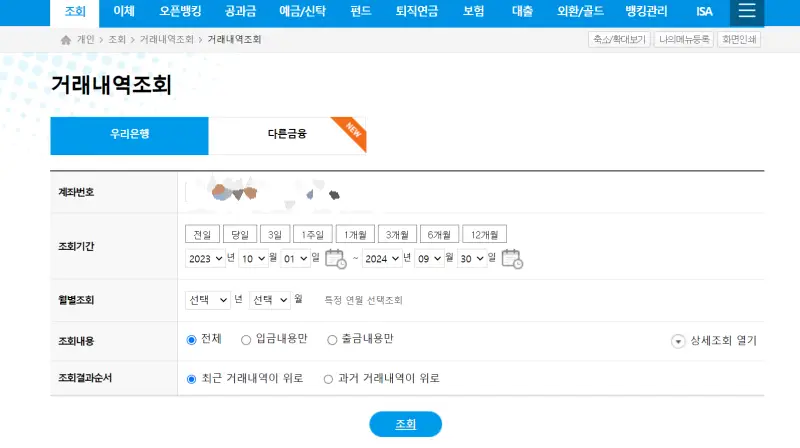Click 화면인쇄 print button

(x=739, y=39)
